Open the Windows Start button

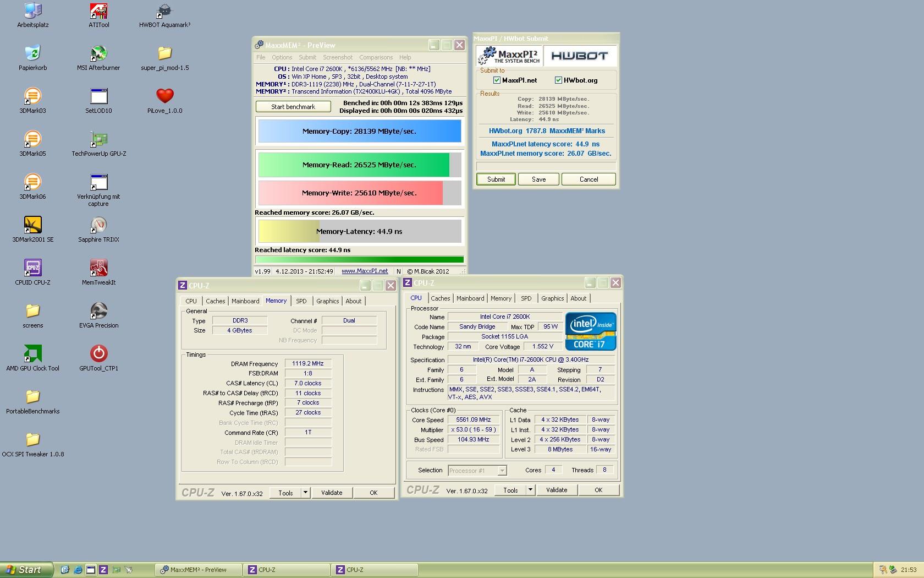click(x=26, y=570)
